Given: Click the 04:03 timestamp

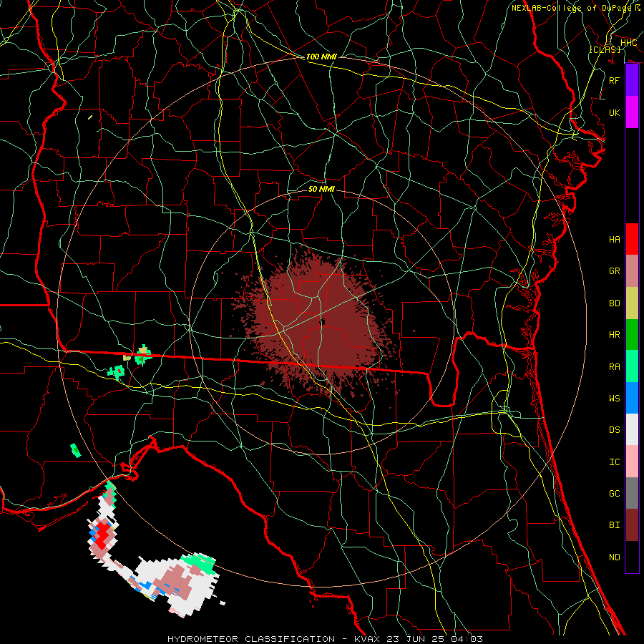Looking at the screenshot, I should pyautogui.click(x=467, y=639).
